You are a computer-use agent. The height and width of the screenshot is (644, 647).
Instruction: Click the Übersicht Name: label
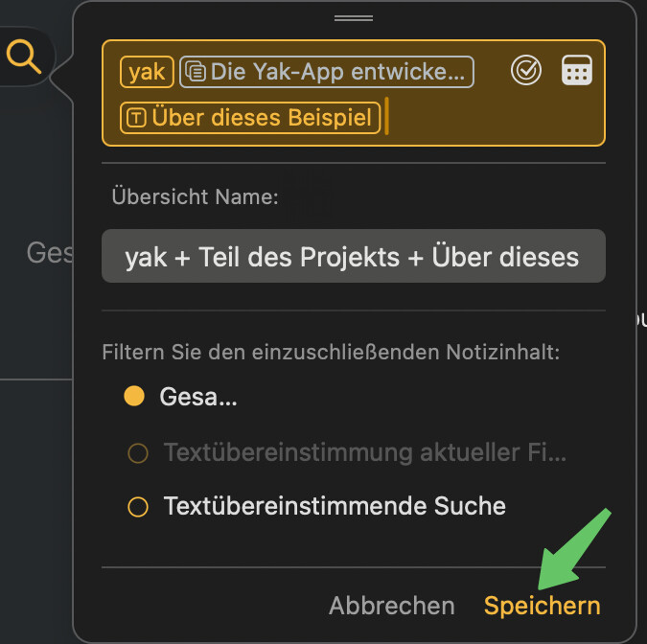pyautogui.click(x=196, y=196)
